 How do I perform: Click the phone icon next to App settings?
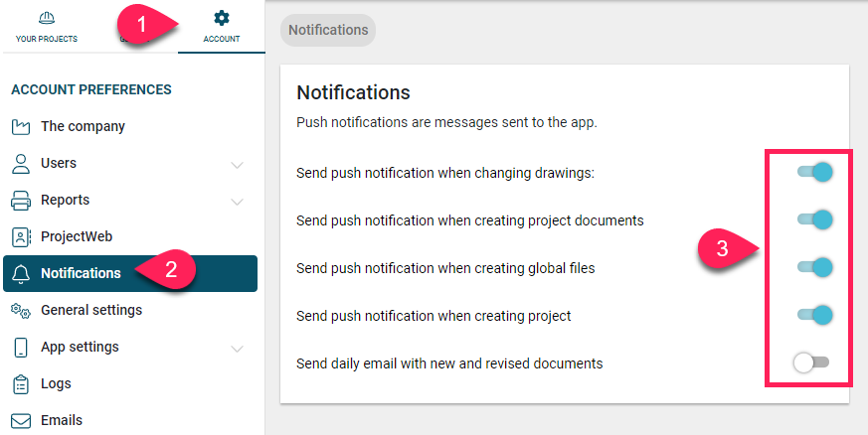21,348
